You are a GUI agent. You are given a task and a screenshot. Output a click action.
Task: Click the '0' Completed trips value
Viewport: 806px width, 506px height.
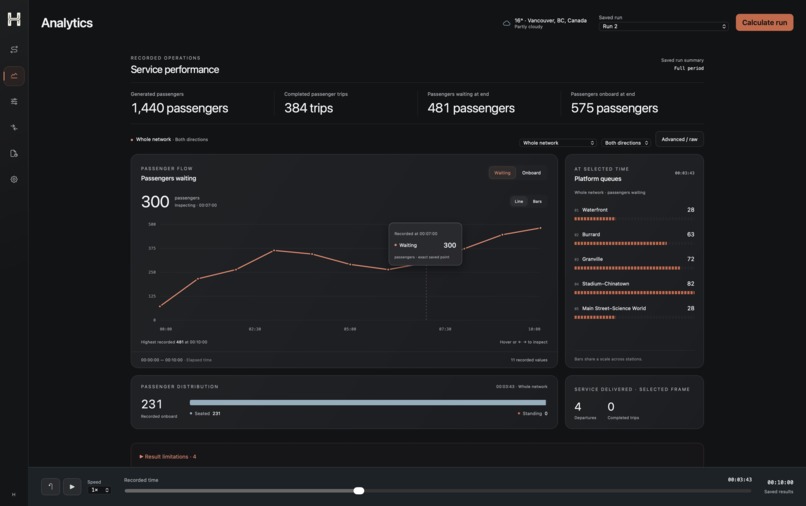611,407
